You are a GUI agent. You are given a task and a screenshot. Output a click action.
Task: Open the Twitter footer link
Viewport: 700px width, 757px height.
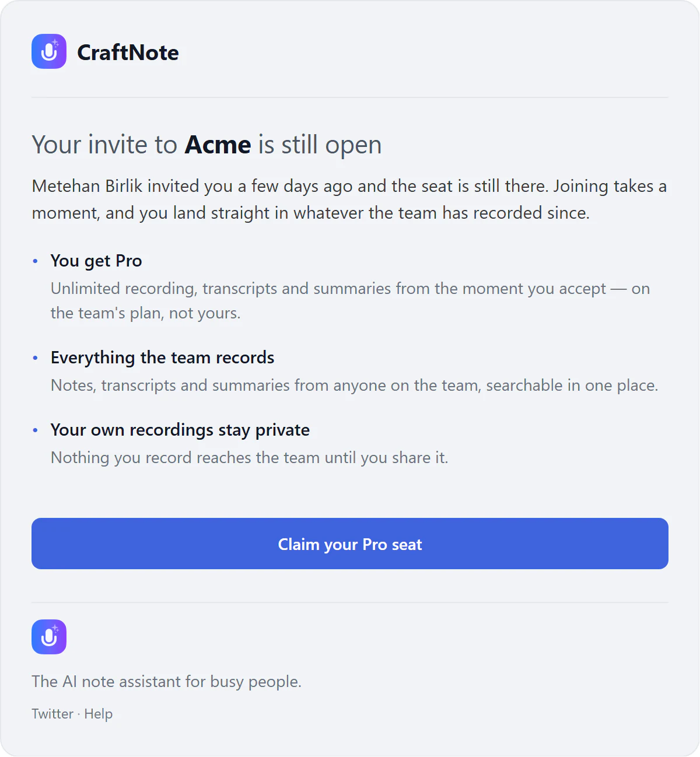pos(52,714)
